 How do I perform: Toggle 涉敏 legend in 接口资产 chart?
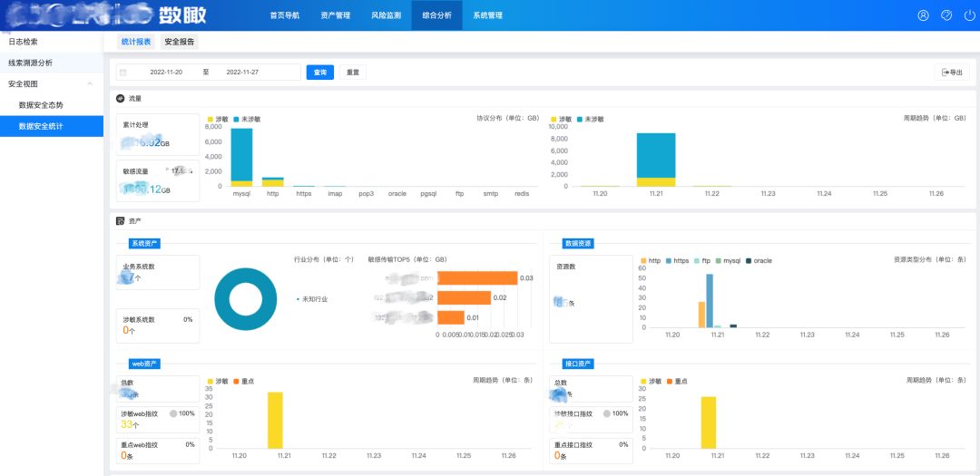652,381
